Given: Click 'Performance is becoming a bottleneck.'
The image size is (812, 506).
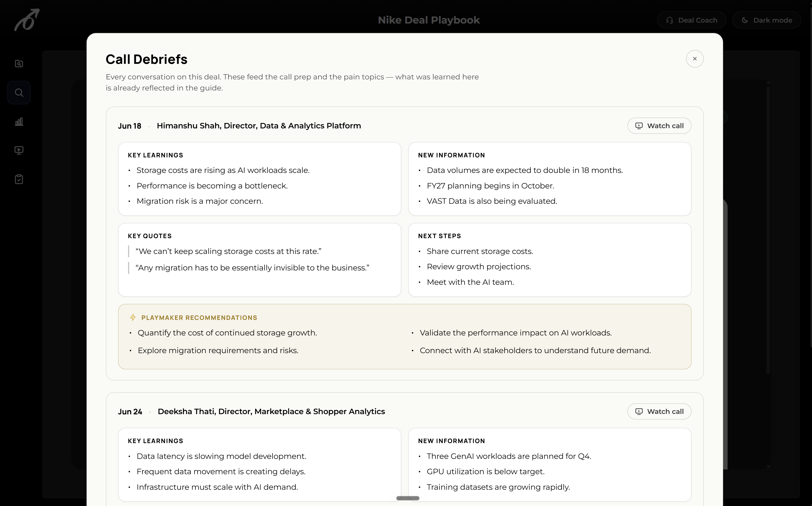Looking at the screenshot, I should (212, 186).
